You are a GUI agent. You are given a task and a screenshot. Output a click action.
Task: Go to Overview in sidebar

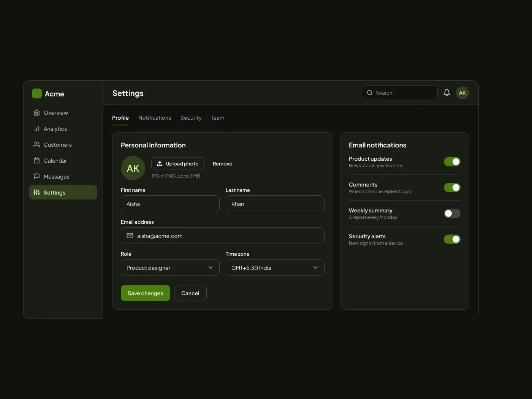click(x=56, y=113)
